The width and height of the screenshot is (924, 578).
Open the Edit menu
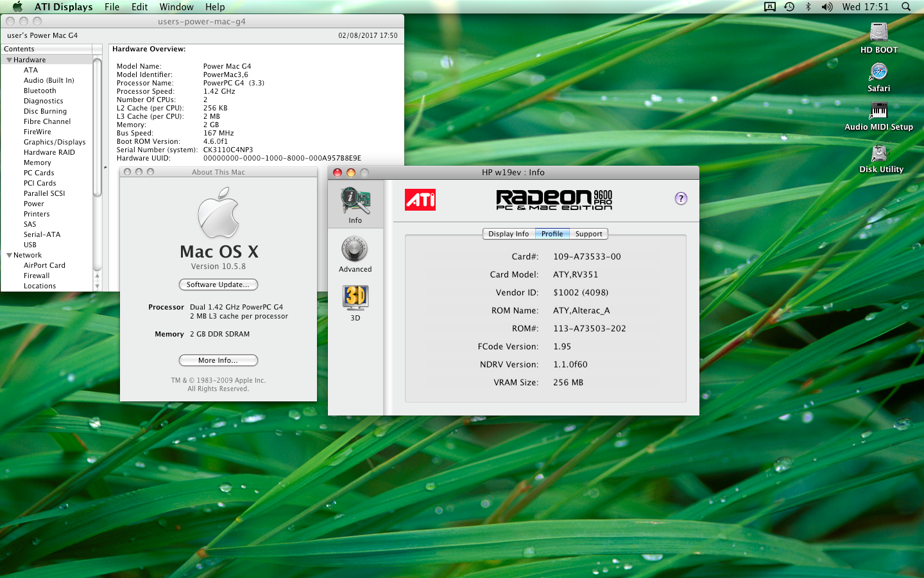[x=139, y=6]
